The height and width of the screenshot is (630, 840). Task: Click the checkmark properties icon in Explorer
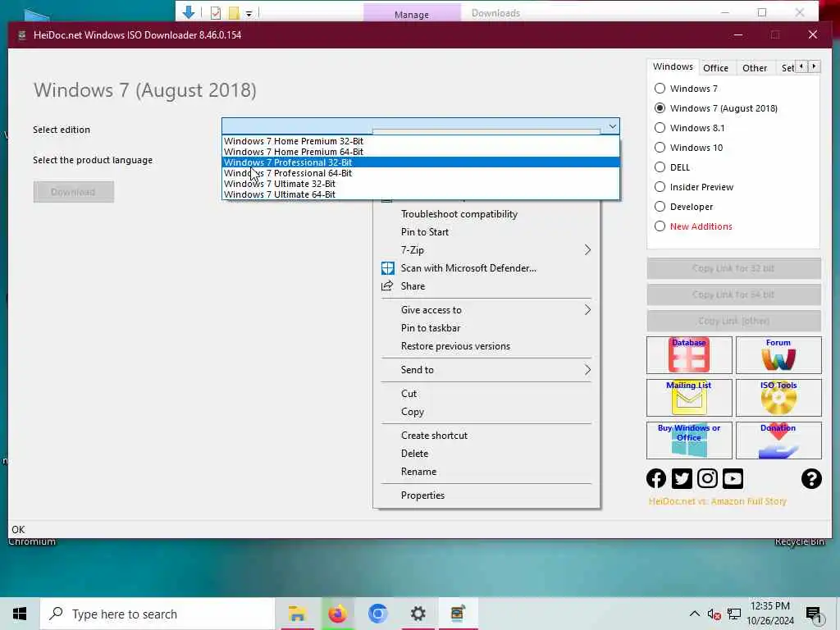click(x=216, y=13)
